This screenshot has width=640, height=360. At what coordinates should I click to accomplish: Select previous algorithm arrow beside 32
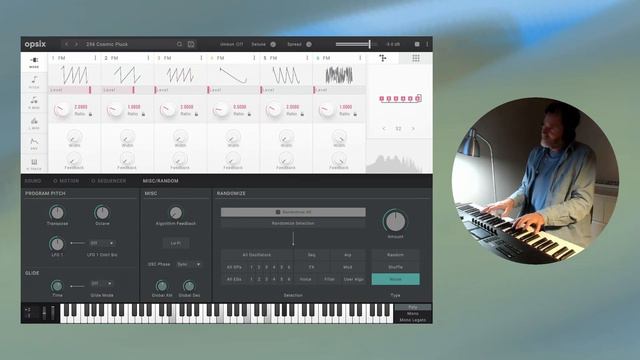click(x=384, y=129)
